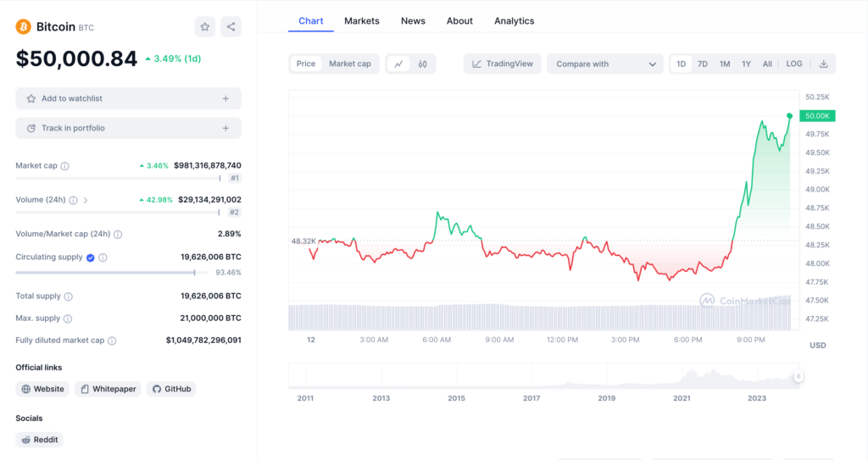Click the $29,134,291,002 volume value
Screen dimensions: 868x460
210,200
